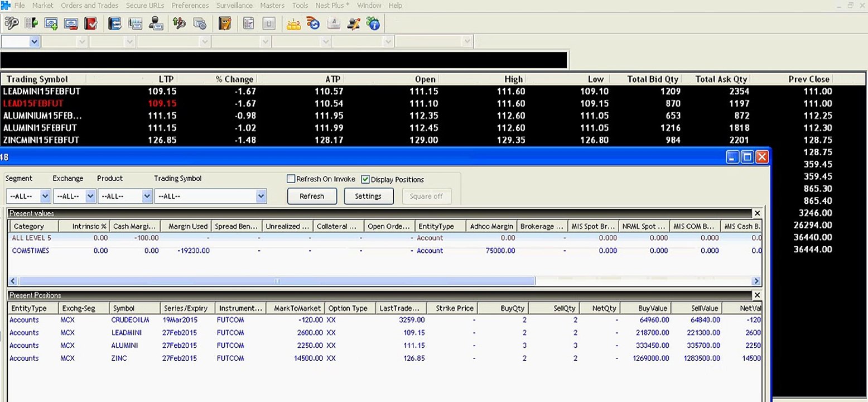The width and height of the screenshot is (868, 402).
Task: Enable the Refresh On Invoke checkbox
Action: 291,179
